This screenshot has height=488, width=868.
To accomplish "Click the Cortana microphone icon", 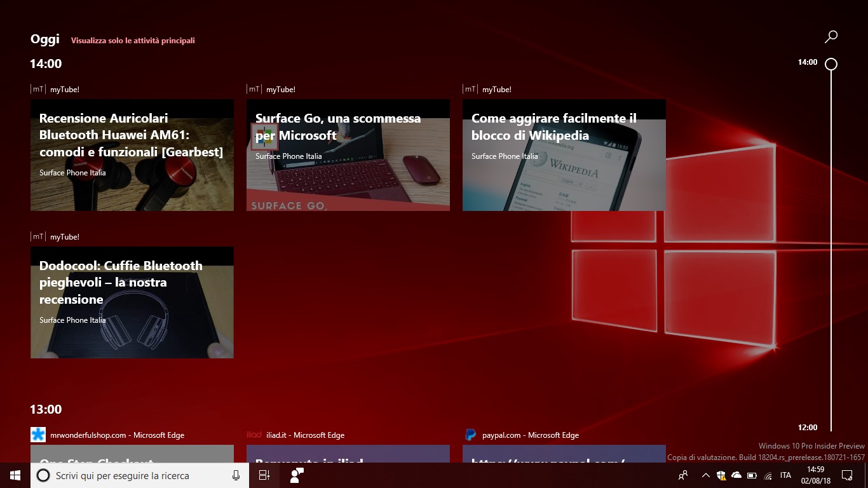I will [236, 475].
